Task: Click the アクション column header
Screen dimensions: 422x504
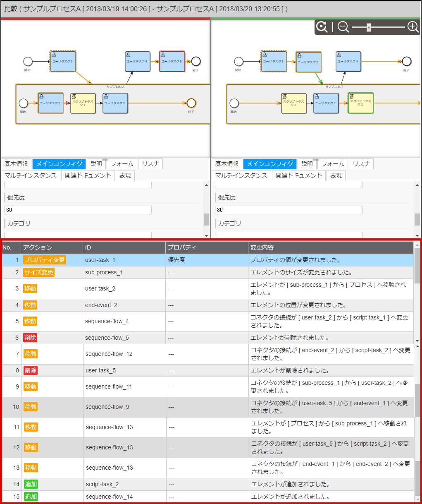Action: point(52,247)
